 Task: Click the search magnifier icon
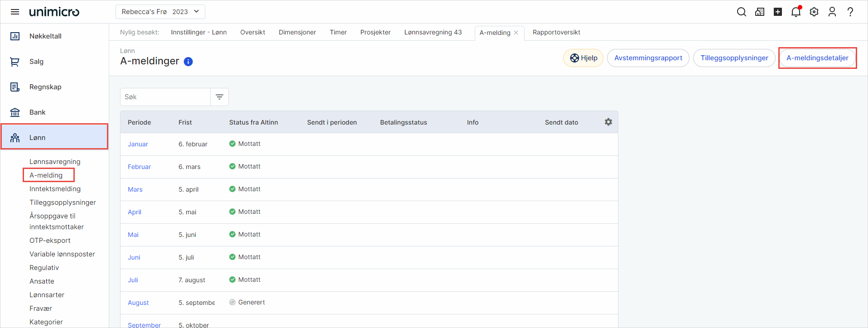click(x=741, y=12)
